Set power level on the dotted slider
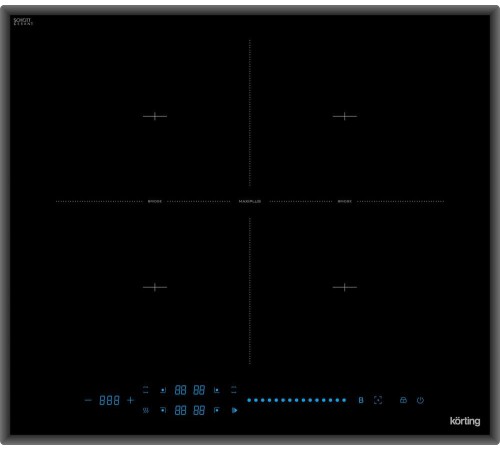The width and height of the screenshot is (500, 450). pos(297,400)
